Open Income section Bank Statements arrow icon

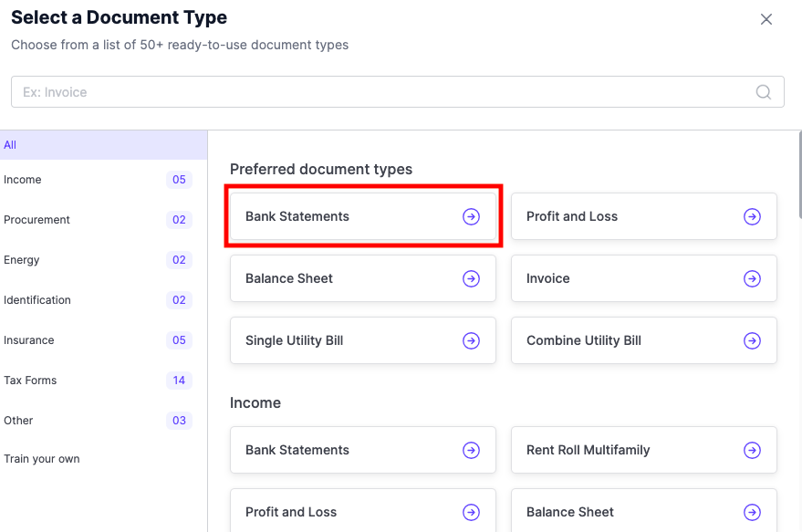point(471,450)
